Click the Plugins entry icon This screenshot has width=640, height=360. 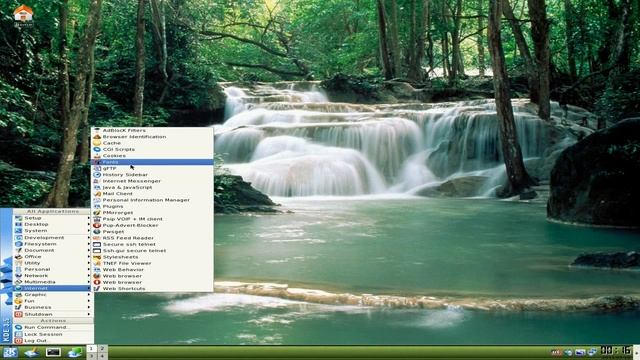[97, 207]
